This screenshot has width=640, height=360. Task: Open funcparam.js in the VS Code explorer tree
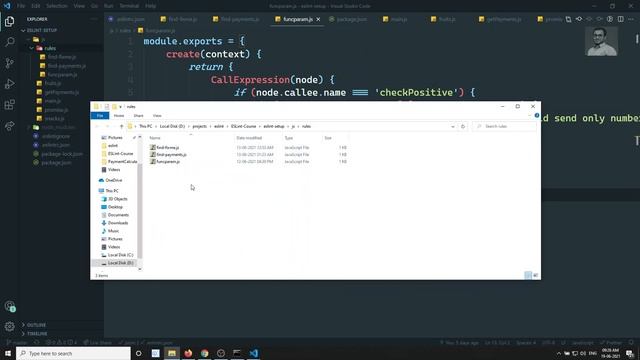[62, 75]
